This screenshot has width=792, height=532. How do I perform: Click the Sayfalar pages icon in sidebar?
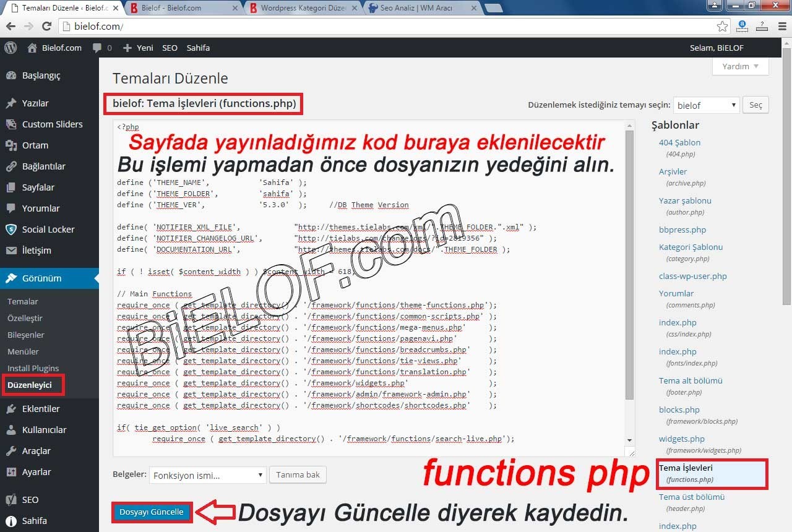point(11,187)
